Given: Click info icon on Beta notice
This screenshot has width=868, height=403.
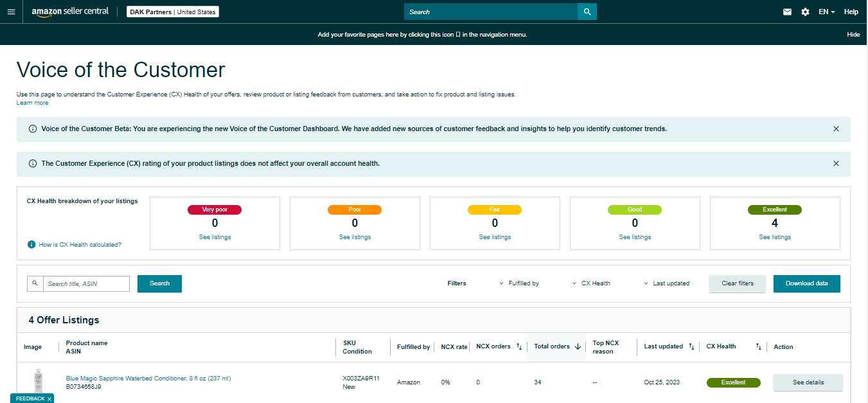Looking at the screenshot, I should (x=33, y=129).
